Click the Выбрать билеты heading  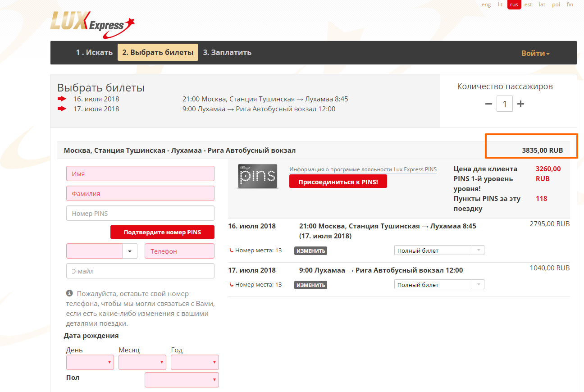(101, 88)
